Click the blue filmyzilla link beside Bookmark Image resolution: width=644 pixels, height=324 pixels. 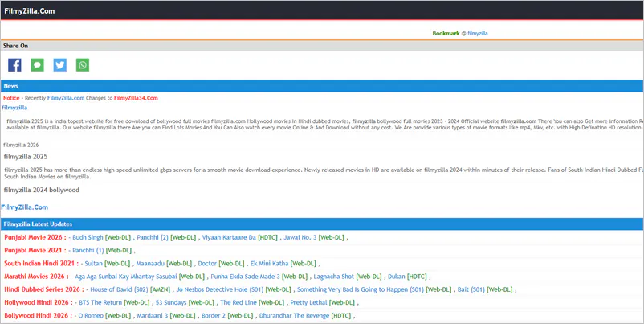478,33
